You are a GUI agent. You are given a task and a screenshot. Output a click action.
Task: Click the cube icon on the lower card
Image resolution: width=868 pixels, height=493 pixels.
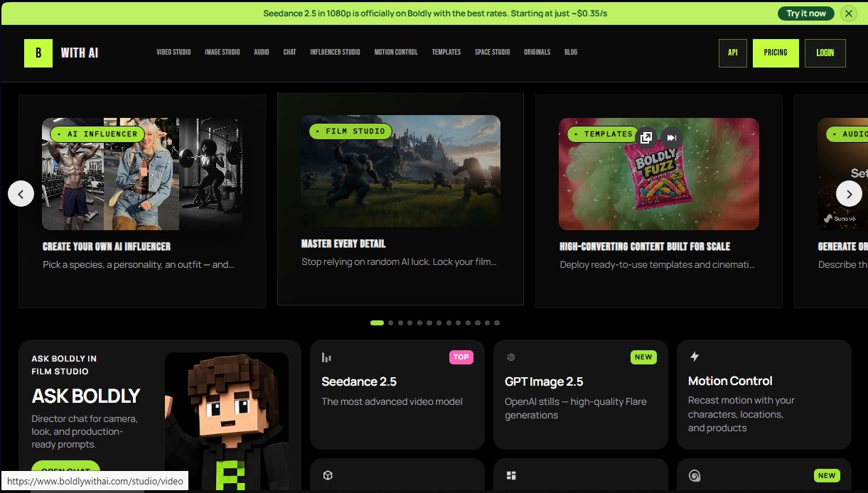328,475
